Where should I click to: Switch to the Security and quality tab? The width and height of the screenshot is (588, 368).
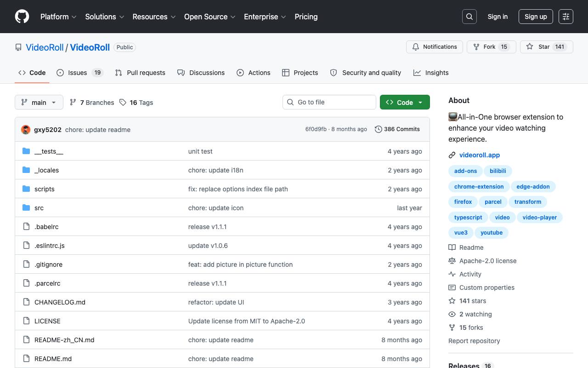[x=366, y=73]
